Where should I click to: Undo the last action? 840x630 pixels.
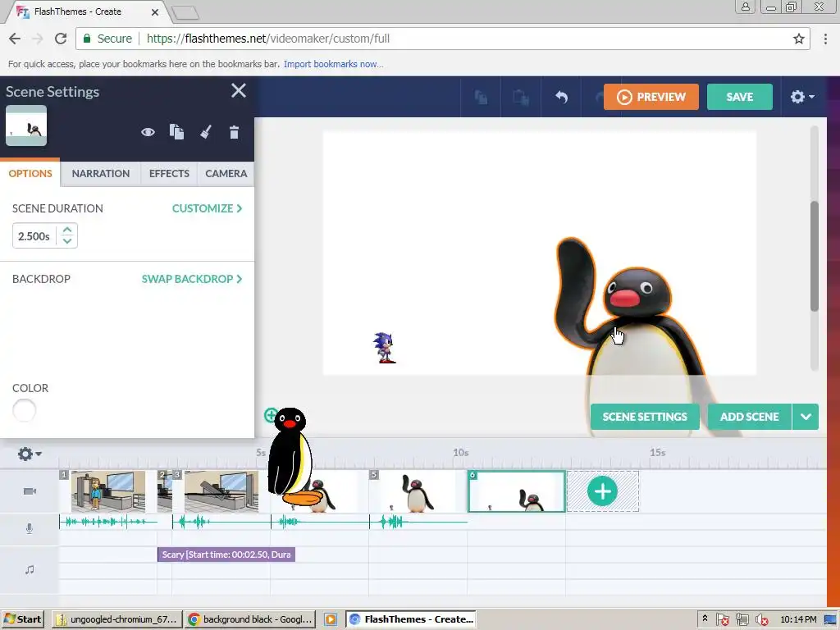click(561, 97)
